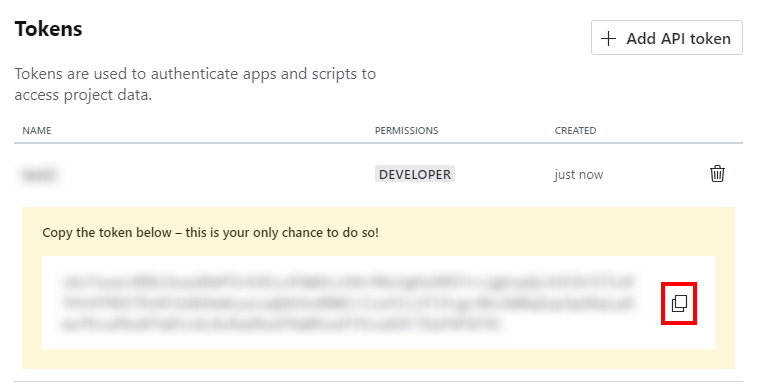Viewport: 760px width, 384px height.
Task: Click 'Add API token' label text
Action: [x=679, y=38]
